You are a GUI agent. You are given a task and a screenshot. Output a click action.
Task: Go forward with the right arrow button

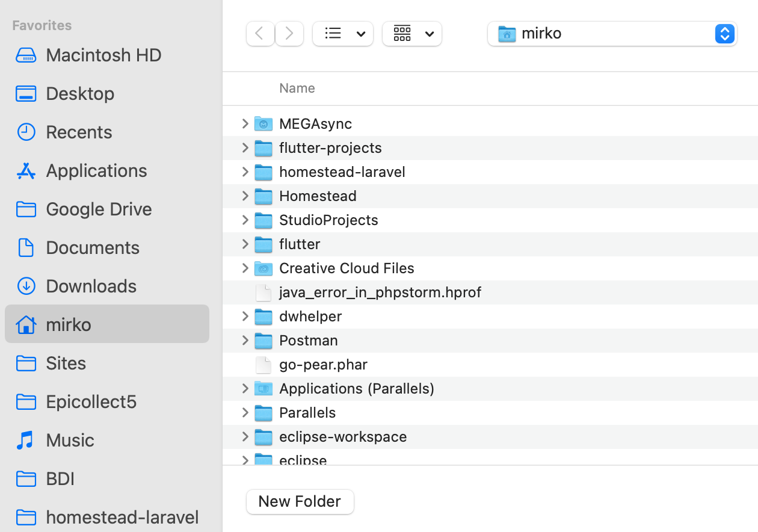[x=289, y=34]
